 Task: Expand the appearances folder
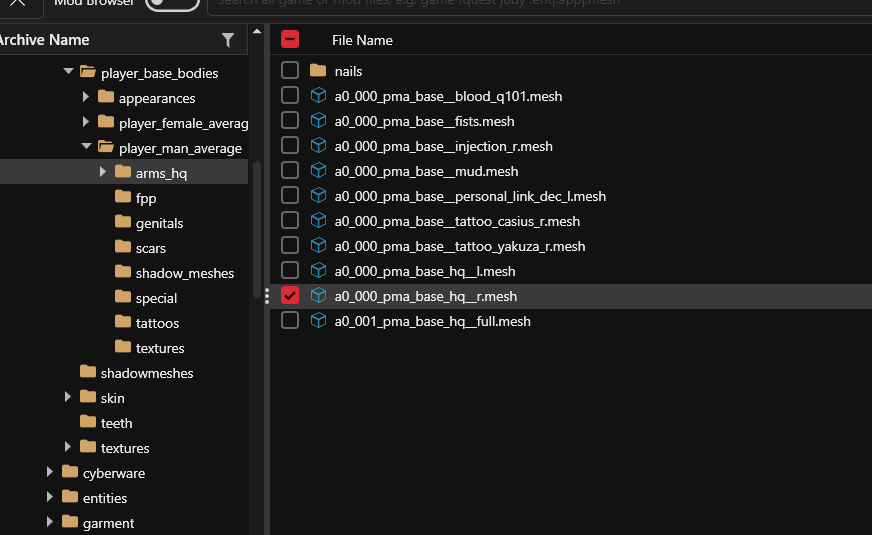tap(86, 97)
